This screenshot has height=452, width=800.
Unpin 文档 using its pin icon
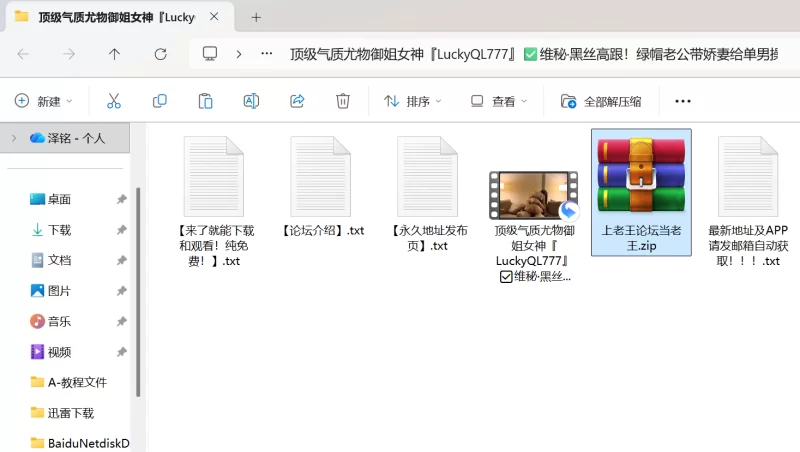coord(121,260)
